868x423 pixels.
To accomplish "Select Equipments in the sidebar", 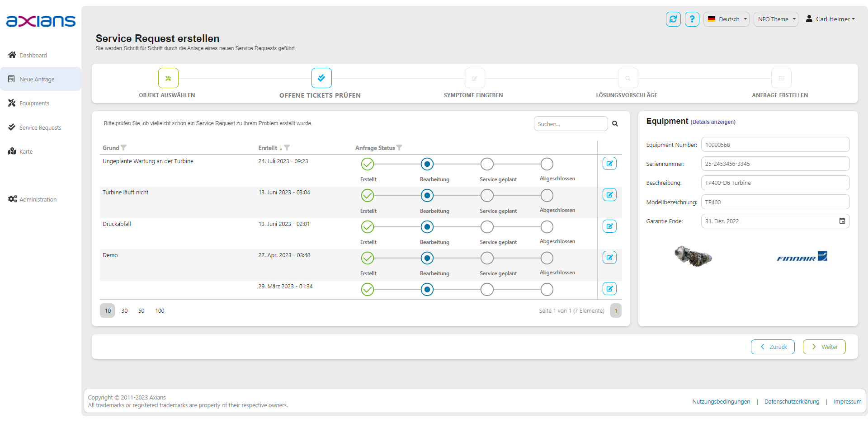I will point(34,103).
